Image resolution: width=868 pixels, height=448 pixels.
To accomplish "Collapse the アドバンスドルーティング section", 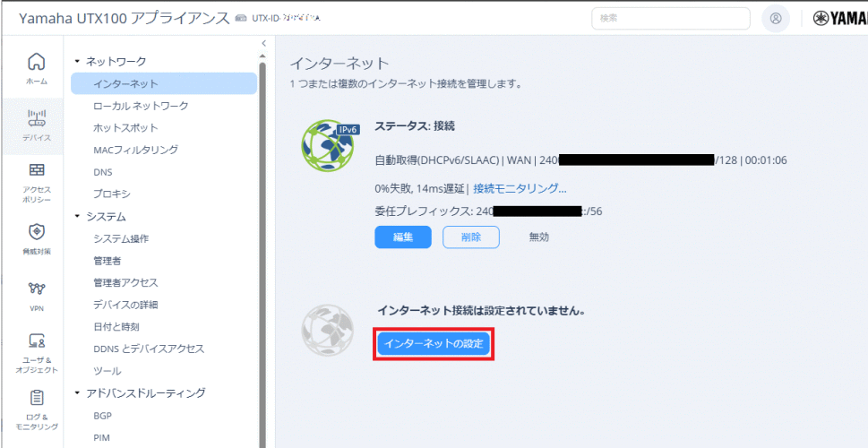I will click(78, 393).
